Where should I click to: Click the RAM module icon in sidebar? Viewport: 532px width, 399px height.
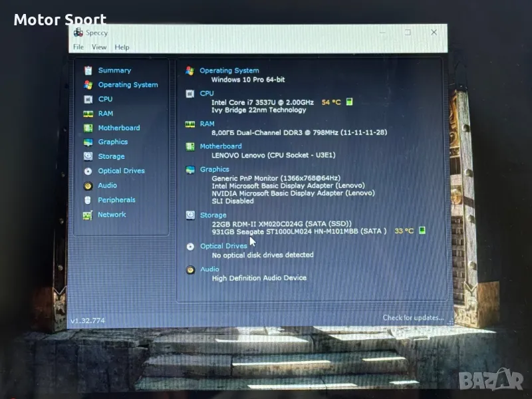[x=88, y=114]
